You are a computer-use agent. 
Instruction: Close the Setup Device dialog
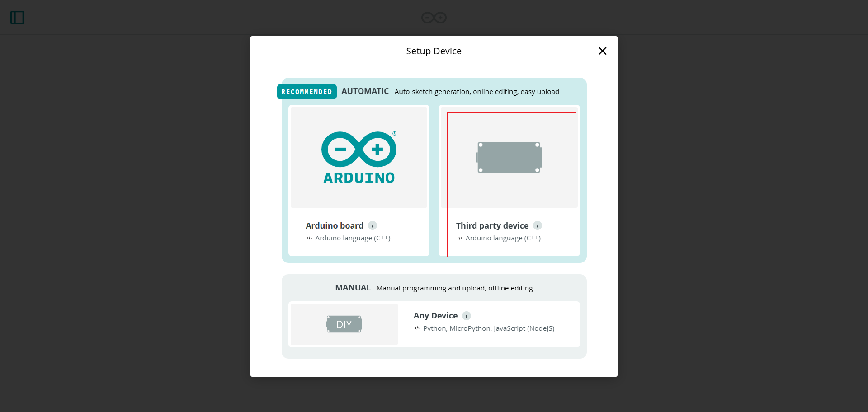[602, 51]
